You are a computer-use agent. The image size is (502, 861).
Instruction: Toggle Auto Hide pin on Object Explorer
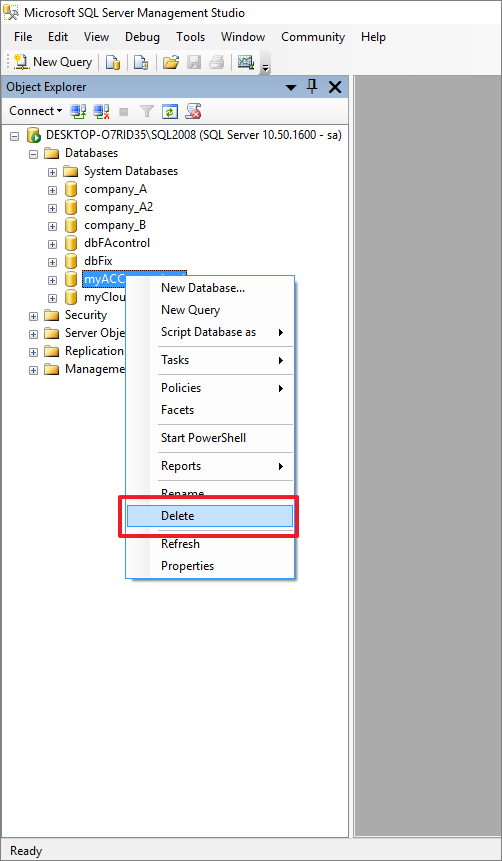tap(312, 87)
